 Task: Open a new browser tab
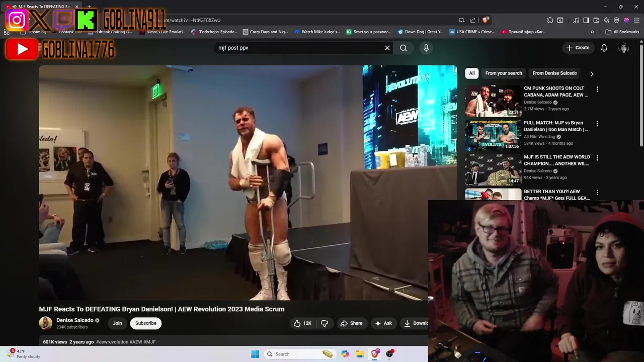click(x=89, y=7)
